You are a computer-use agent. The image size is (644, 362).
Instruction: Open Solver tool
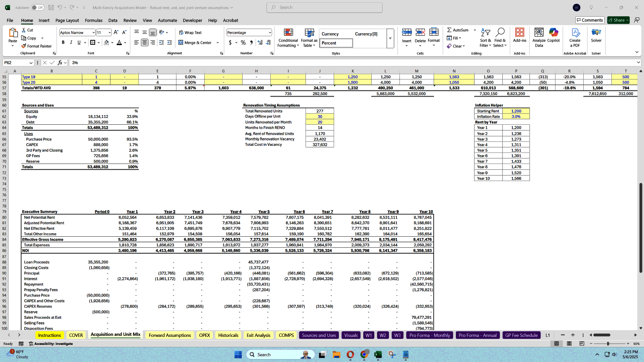point(596,35)
